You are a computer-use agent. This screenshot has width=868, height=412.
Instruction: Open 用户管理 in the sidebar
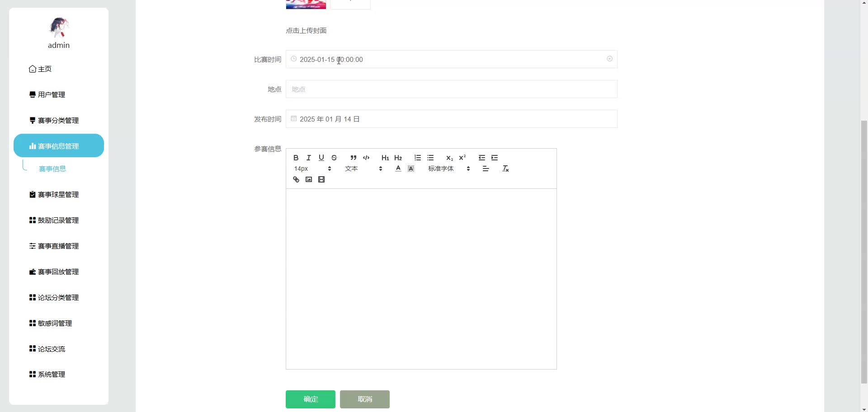pyautogui.click(x=52, y=95)
